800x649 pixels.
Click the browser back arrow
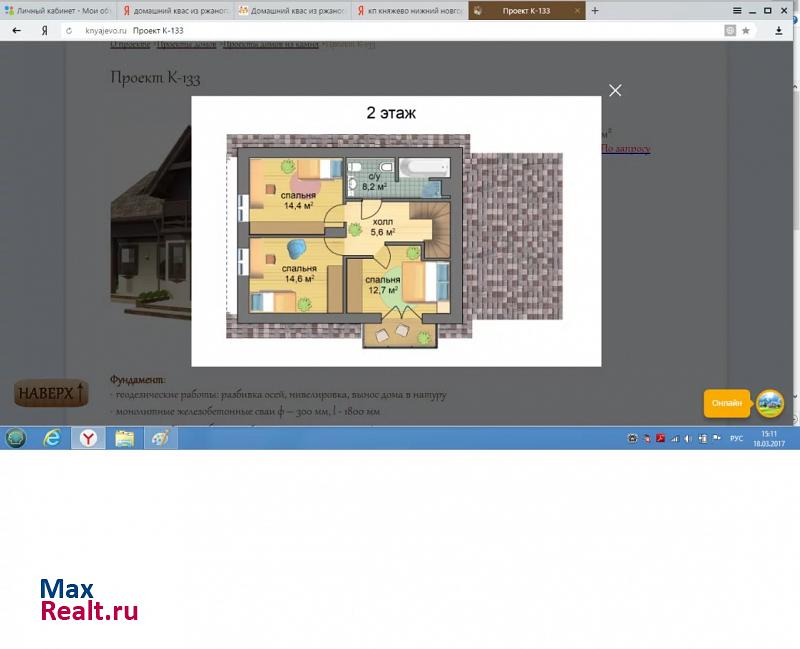16,31
